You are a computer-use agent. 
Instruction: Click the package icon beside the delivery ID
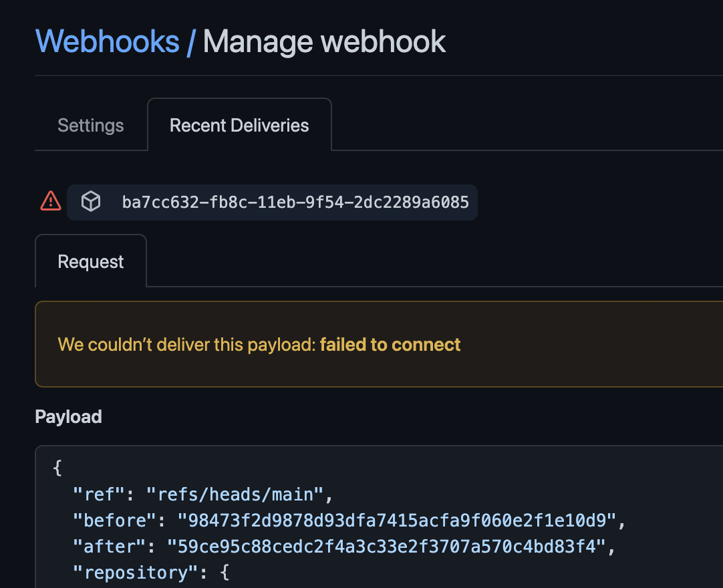91,202
